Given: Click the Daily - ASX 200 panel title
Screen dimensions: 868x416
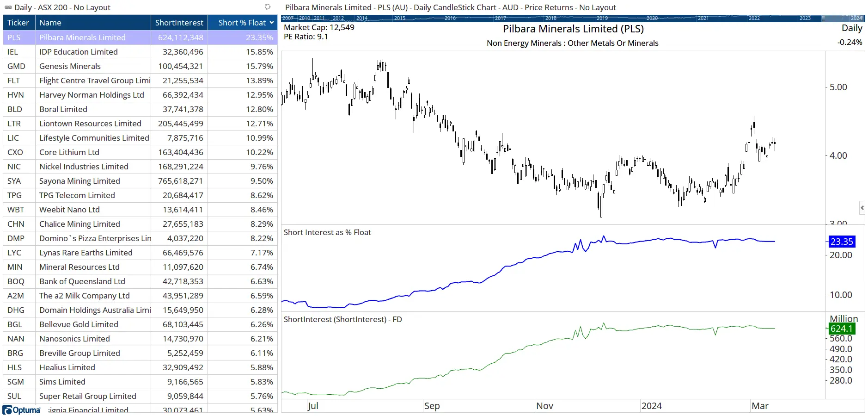Looking at the screenshot, I should 62,7.
